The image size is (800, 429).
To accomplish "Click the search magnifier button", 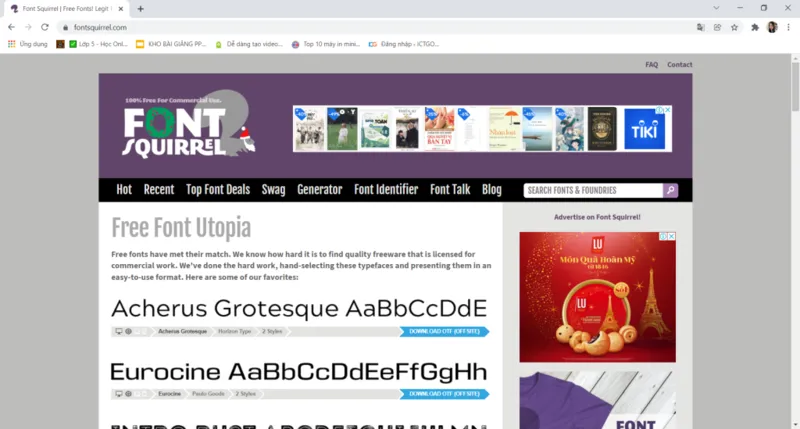I will [x=670, y=190].
